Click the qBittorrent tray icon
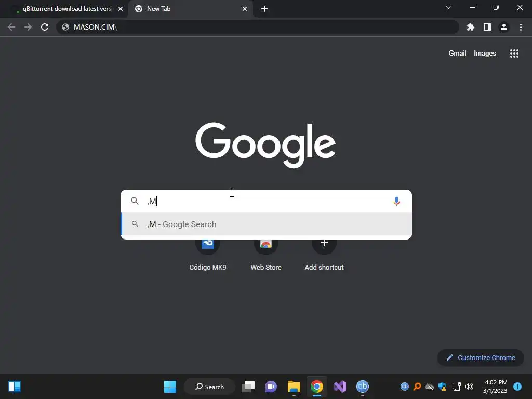The image size is (532, 399). coord(404,387)
